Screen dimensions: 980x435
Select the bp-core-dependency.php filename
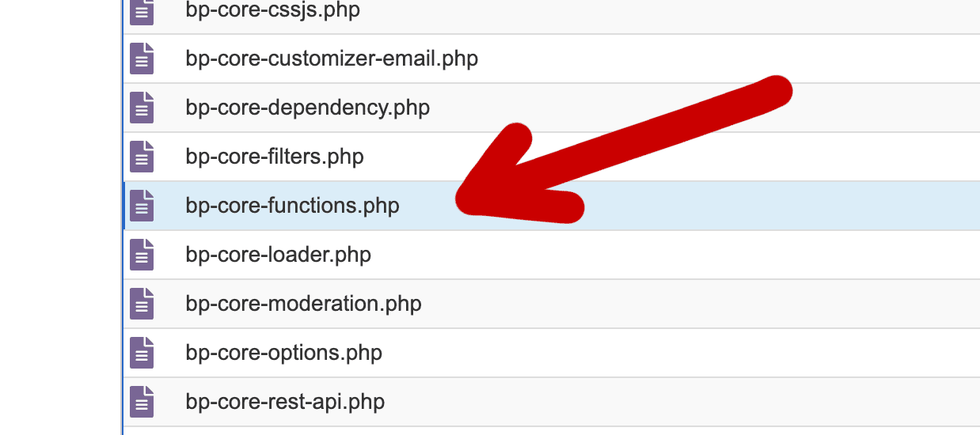pyautogui.click(x=307, y=108)
